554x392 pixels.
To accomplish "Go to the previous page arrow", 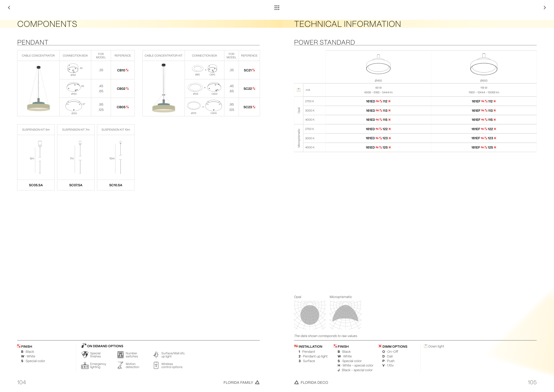I will pyautogui.click(x=9, y=8).
